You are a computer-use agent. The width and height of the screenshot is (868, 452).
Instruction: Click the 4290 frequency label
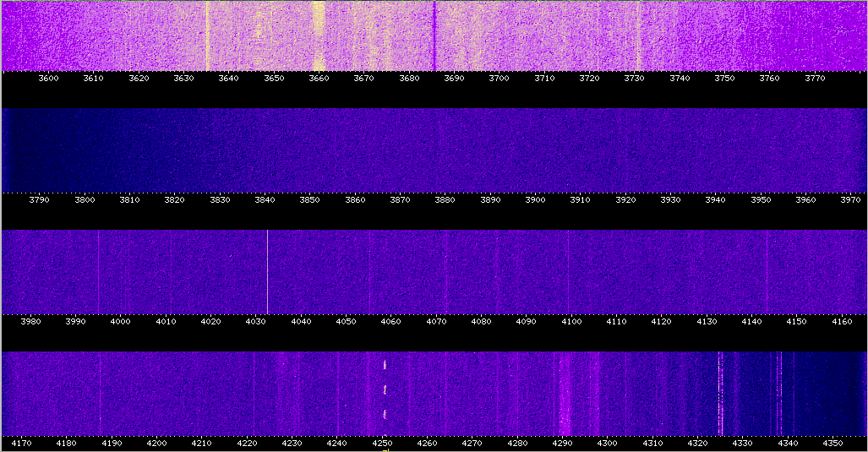[562, 444]
